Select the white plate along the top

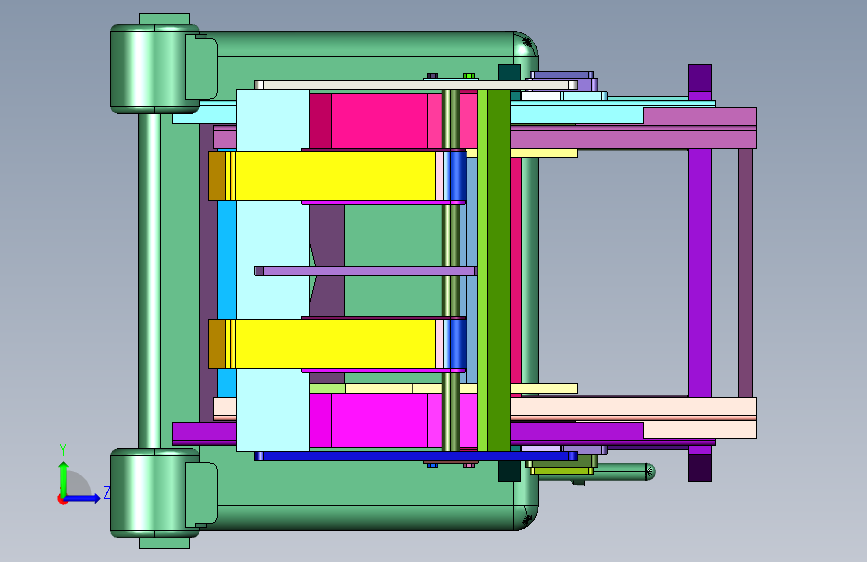416,85
